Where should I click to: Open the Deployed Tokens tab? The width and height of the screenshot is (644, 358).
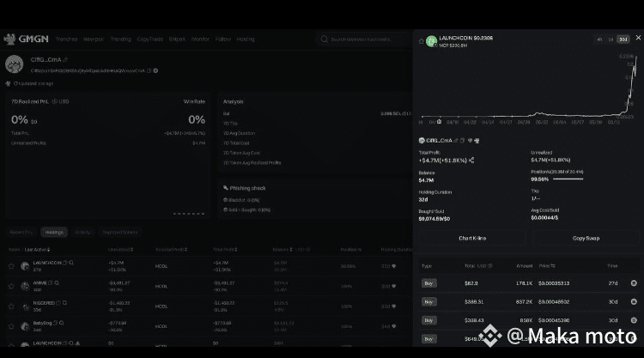coord(120,232)
